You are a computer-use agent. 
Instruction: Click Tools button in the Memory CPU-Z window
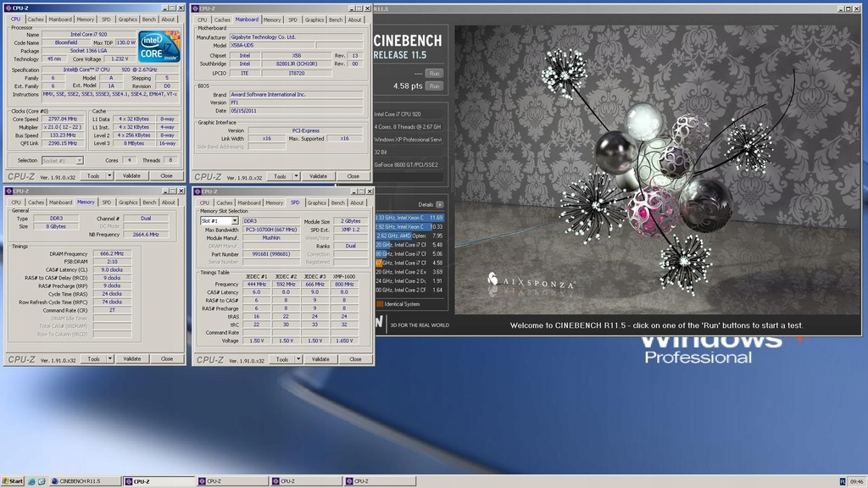click(x=93, y=359)
